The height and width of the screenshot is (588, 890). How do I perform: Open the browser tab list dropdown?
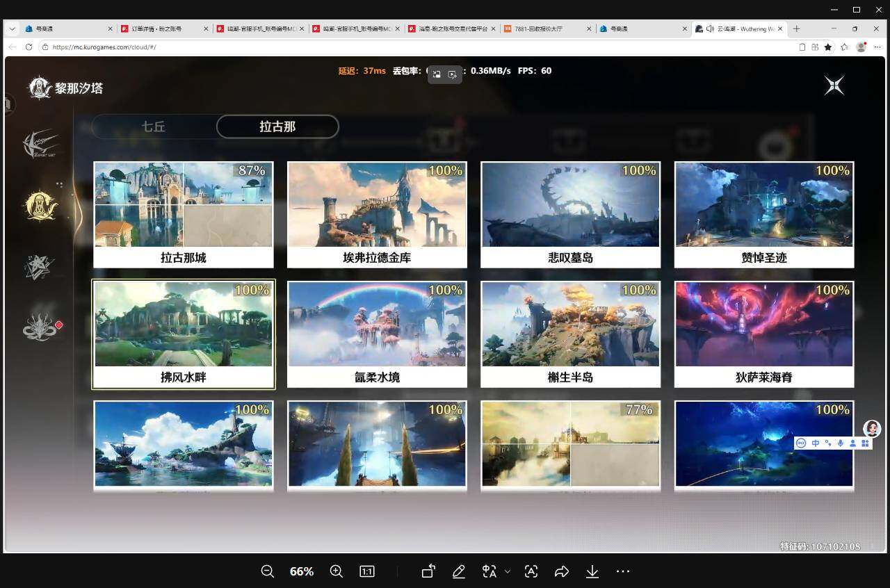12,28
